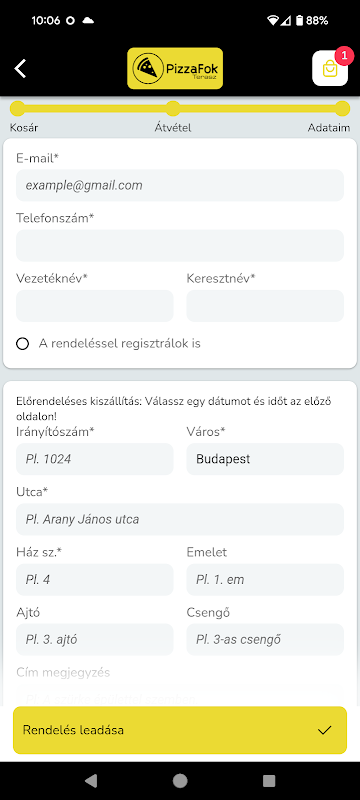
Task: Tap the Android back navigation triangle
Action: coord(91,780)
